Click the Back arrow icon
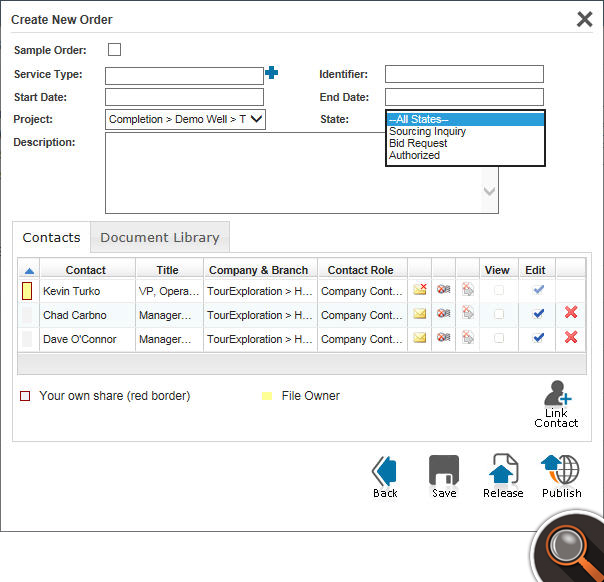Image resolution: width=604 pixels, height=582 pixels. pos(385,471)
